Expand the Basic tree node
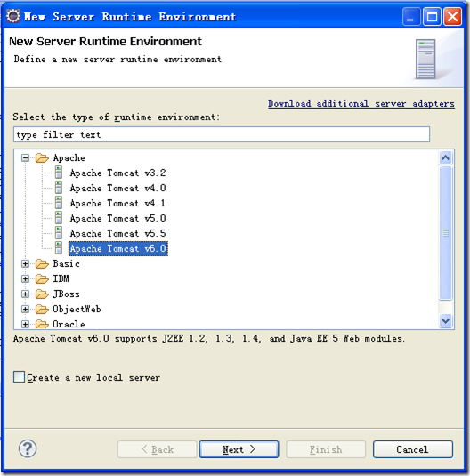This screenshot has width=470, height=476. (25, 264)
